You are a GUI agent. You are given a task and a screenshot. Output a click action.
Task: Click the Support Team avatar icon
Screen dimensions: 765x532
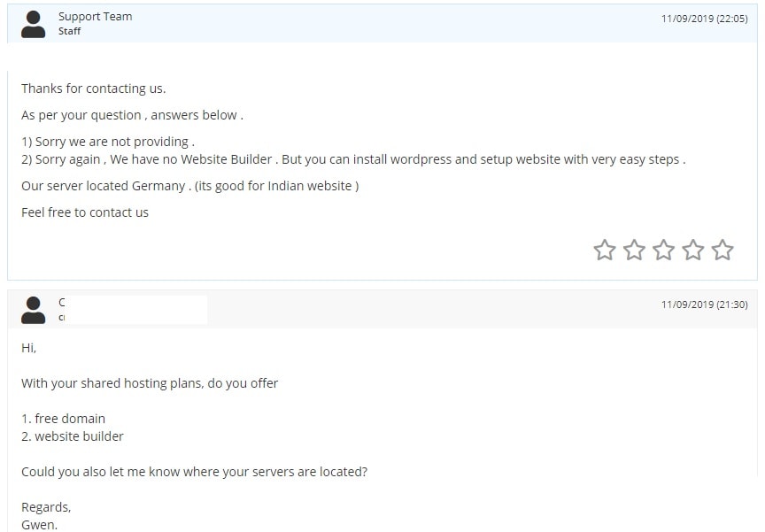click(x=33, y=25)
